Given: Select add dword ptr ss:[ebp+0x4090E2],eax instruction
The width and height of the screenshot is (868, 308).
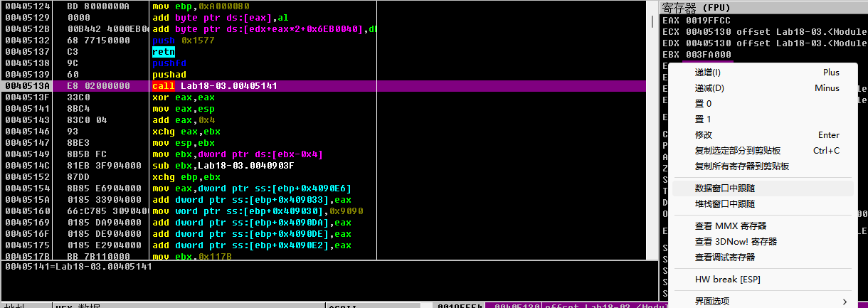Looking at the screenshot, I should pos(252,245).
